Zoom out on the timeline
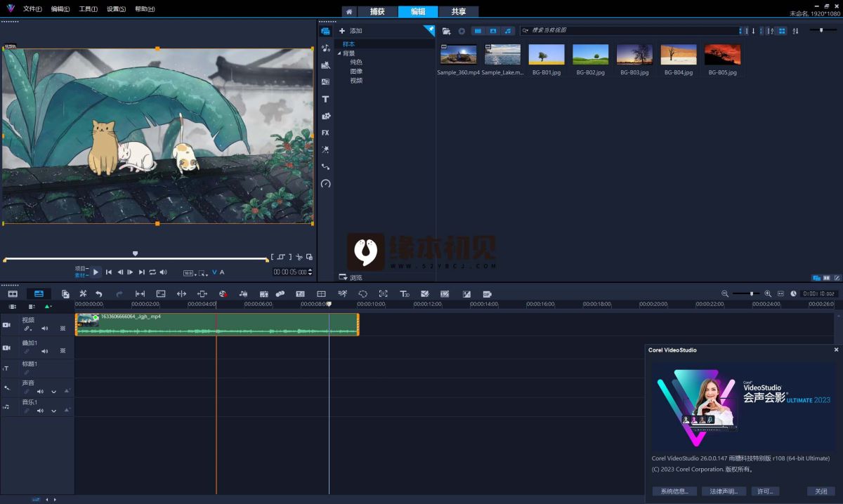The width and height of the screenshot is (843, 504). click(x=725, y=293)
